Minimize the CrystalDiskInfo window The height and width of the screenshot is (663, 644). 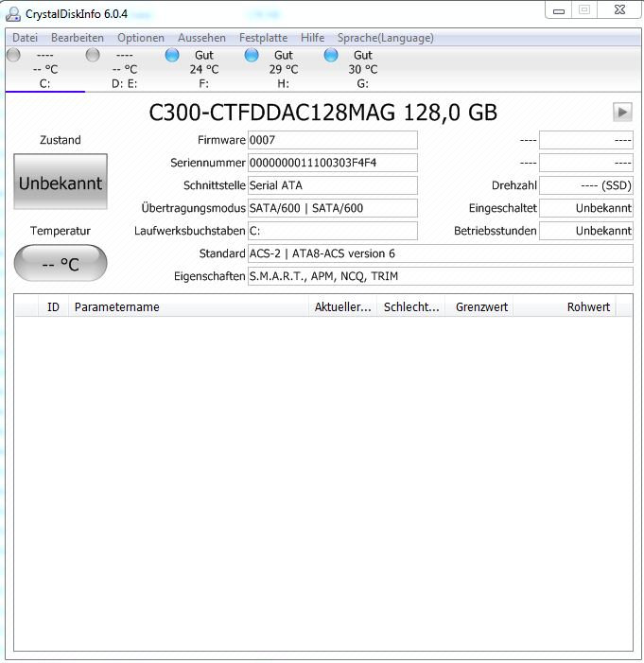coord(559,10)
